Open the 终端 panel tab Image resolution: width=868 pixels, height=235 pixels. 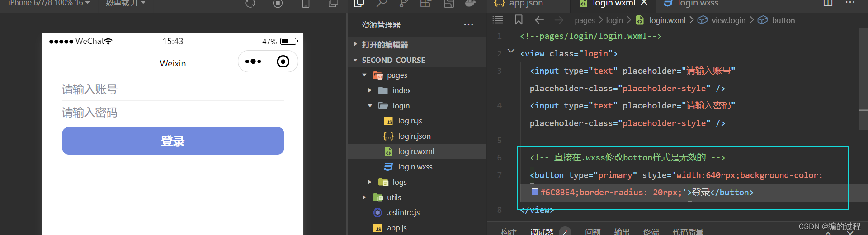pos(651,231)
